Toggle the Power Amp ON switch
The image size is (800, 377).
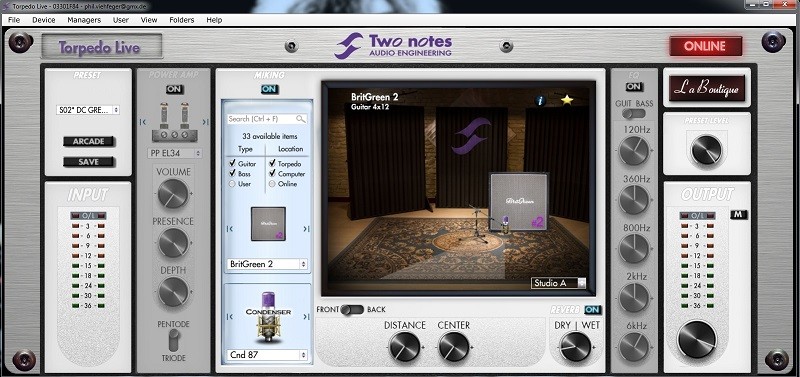[x=174, y=89]
